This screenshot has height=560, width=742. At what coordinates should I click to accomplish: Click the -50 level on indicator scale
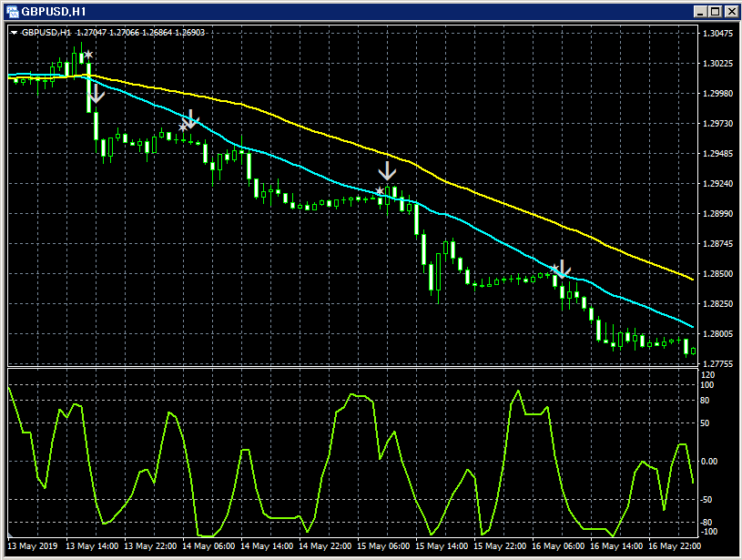(x=707, y=500)
